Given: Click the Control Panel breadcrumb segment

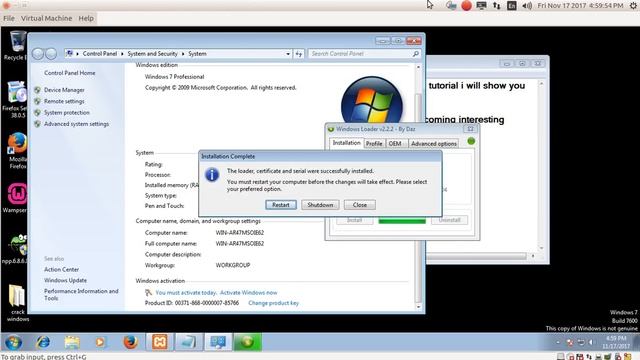Looking at the screenshot, I should tap(100, 54).
